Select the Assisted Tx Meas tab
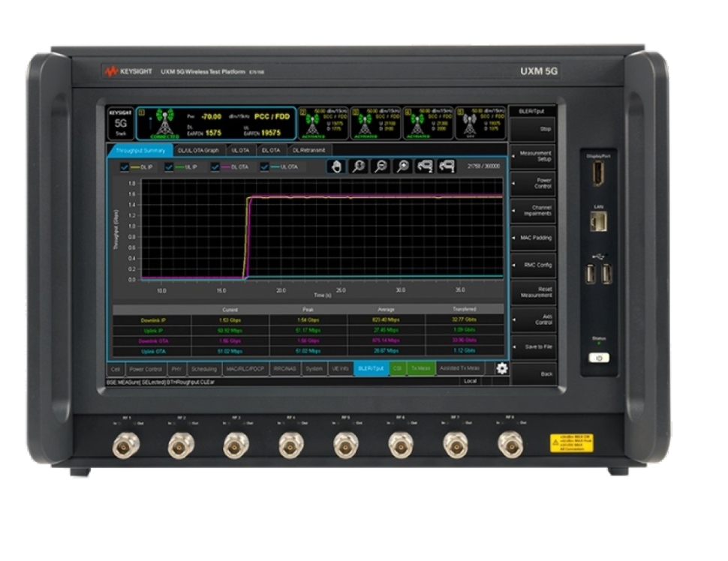 [x=459, y=368]
